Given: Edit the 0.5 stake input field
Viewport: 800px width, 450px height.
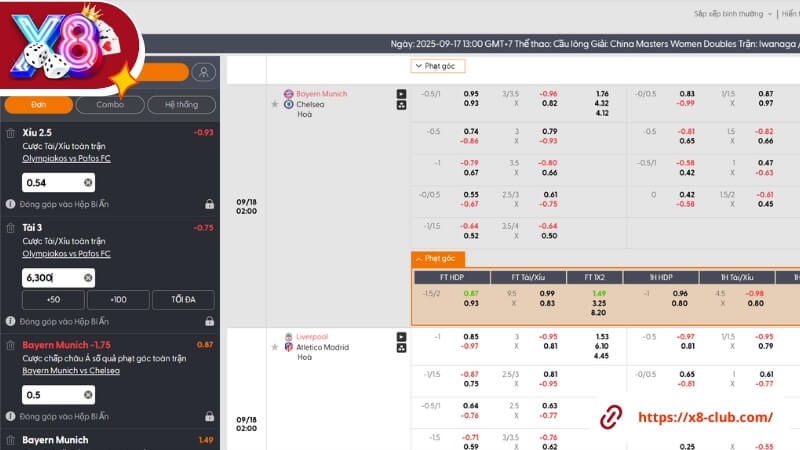Looking at the screenshot, I should coord(58,395).
